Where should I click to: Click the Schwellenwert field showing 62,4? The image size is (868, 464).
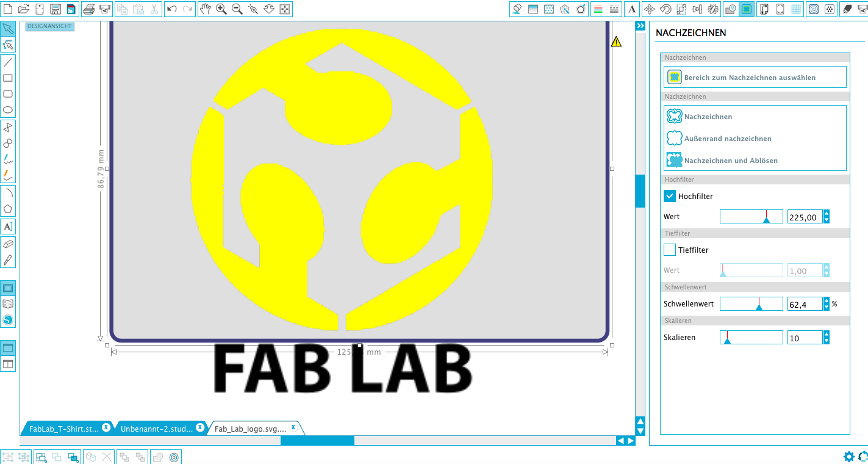coord(805,303)
